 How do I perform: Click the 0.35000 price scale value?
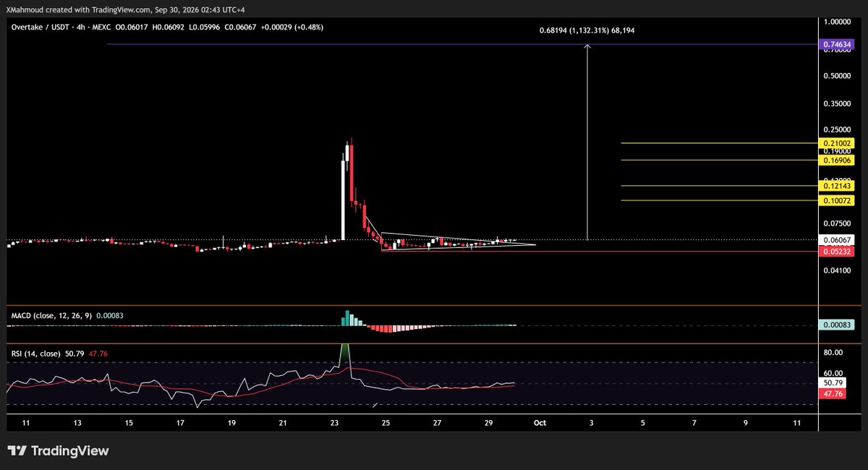coord(837,103)
